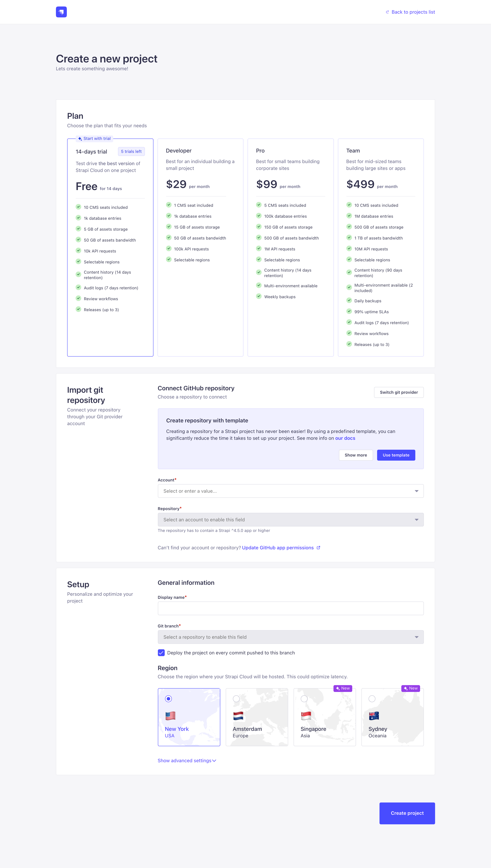Click Update GitHub app permissions
Image resolution: width=491 pixels, height=868 pixels.
278,547
